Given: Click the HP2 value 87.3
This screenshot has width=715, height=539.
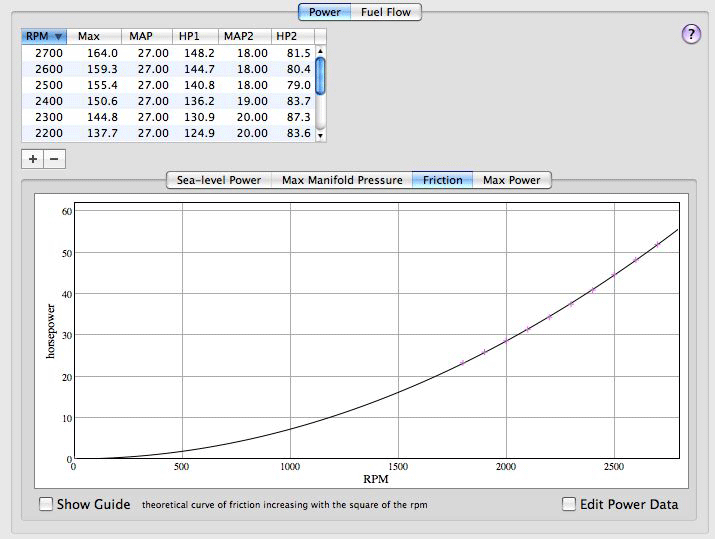Looking at the screenshot, I should (299, 117).
